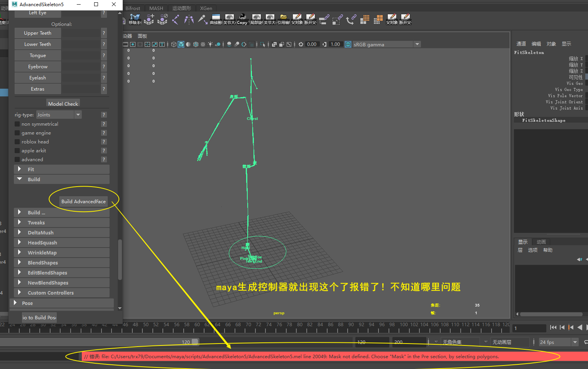The width and height of the screenshot is (588, 369).
Task: Enable the non symmetrical checkbox
Action: pyautogui.click(x=17, y=124)
